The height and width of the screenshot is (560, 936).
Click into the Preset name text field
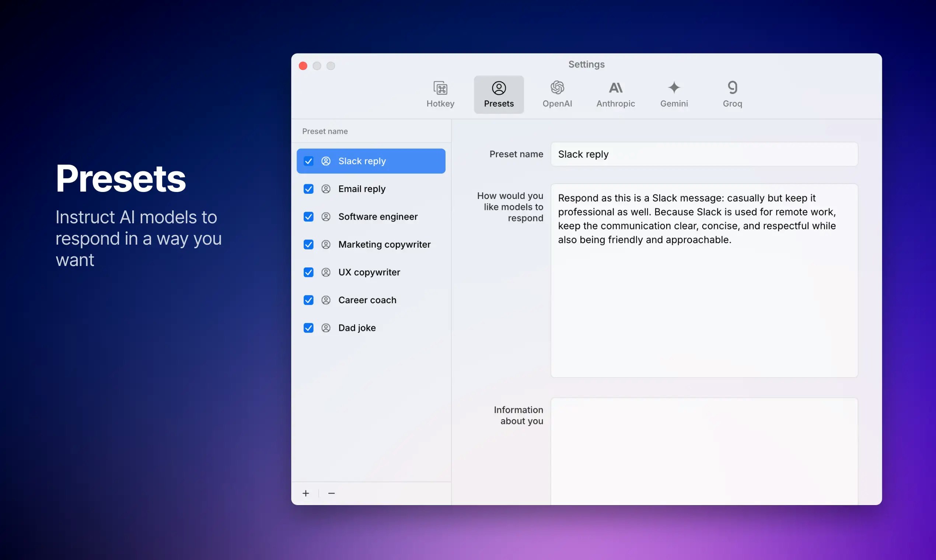point(704,154)
